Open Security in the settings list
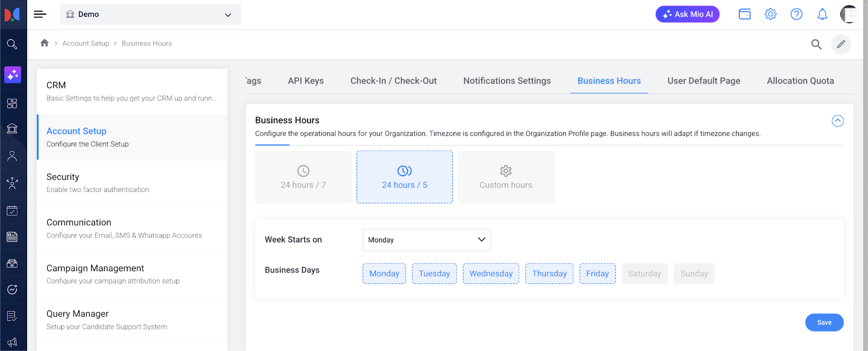868x351 pixels. (132, 183)
